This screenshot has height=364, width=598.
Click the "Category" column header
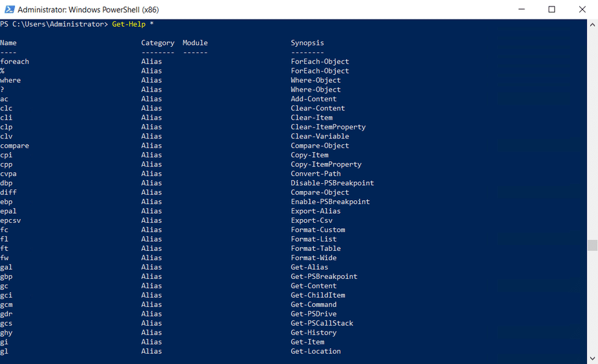(157, 43)
